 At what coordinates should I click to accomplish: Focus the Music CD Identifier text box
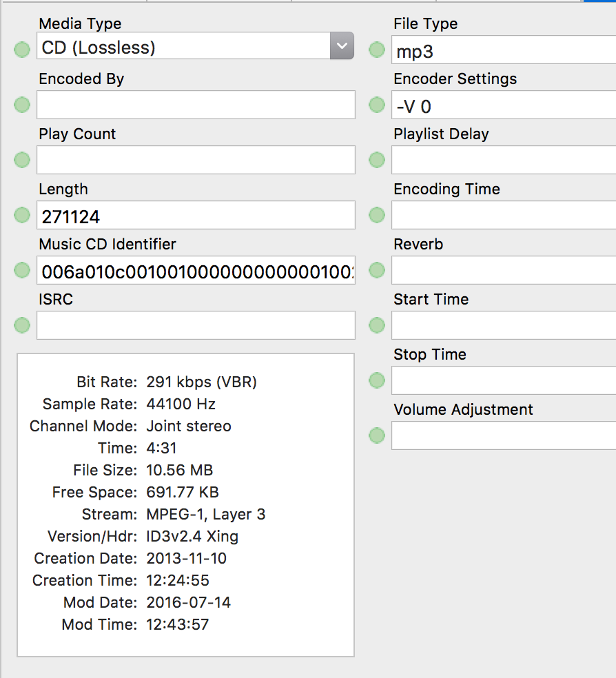click(196, 271)
